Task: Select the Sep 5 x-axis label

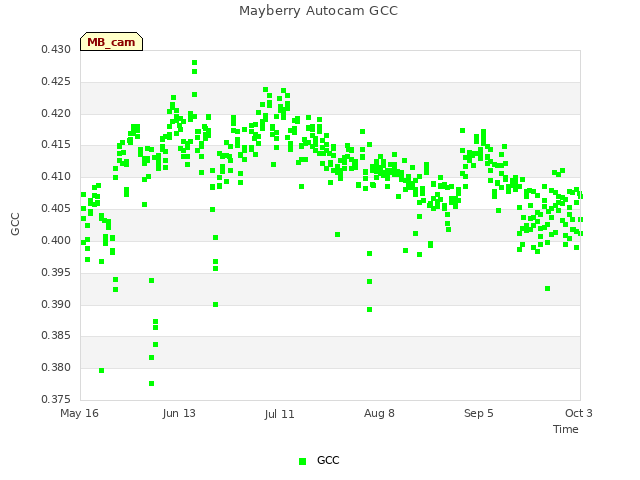Action: click(479, 413)
